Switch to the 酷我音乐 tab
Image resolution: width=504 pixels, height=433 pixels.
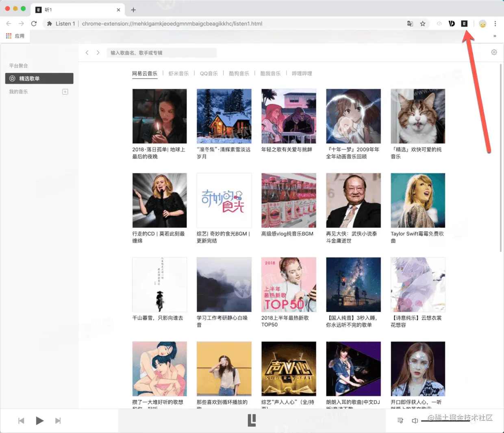click(270, 74)
